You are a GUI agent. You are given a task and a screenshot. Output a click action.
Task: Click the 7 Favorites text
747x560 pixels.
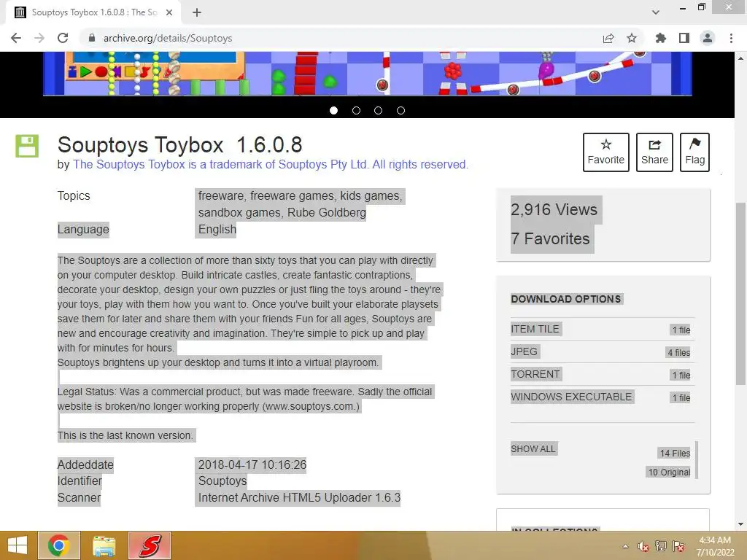tap(550, 238)
